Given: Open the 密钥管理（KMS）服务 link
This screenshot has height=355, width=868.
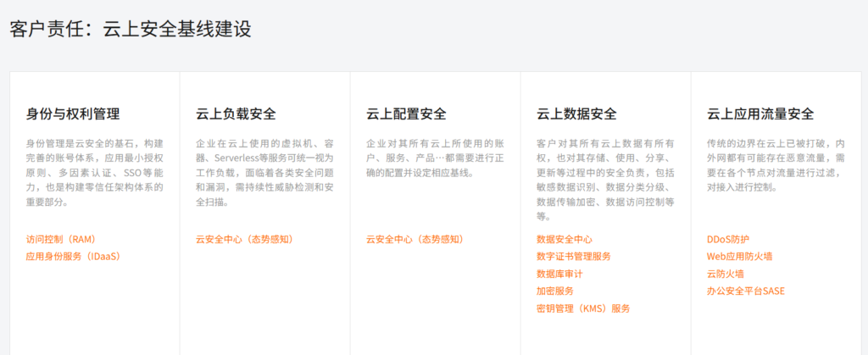Looking at the screenshot, I should [583, 308].
